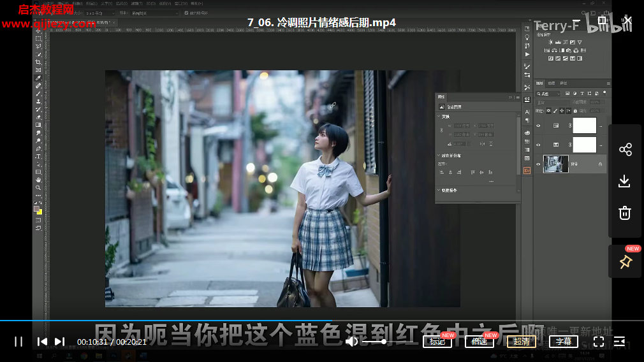
Task: Select the Rectangular Marquee tool
Action: tap(38, 39)
